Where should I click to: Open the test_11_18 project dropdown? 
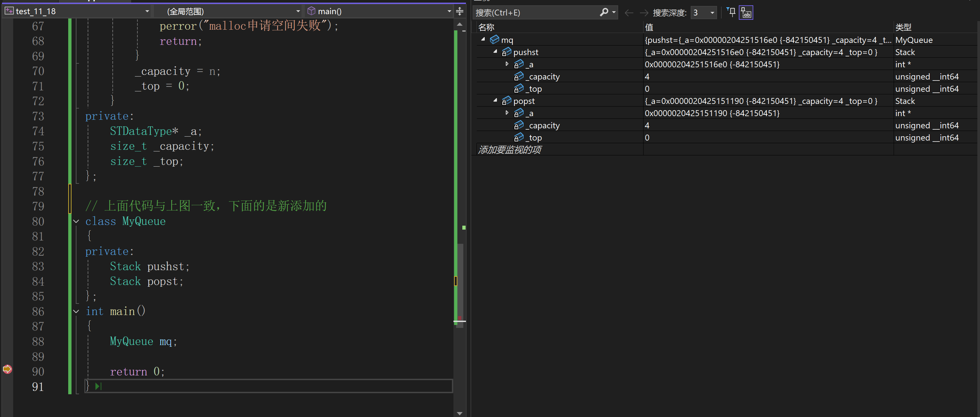point(147,11)
